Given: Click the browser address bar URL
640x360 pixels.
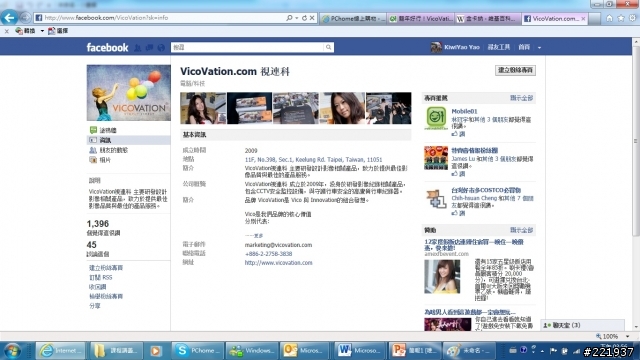Looking at the screenshot, I should pyautogui.click(x=106, y=18).
